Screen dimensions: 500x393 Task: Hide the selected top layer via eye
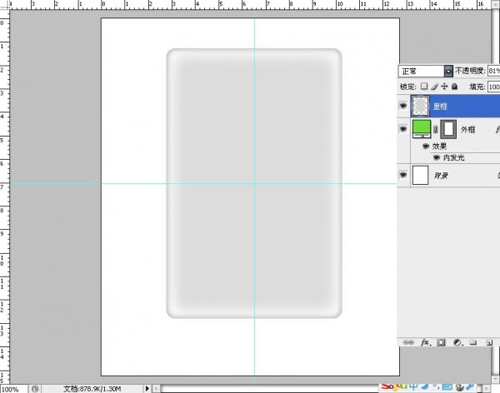coord(403,106)
